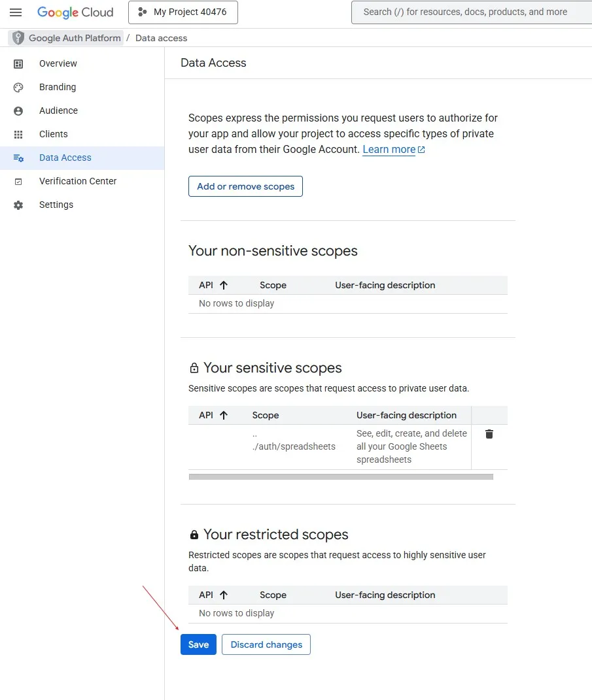Select Data Access in the sidebar
The height and width of the screenshot is (700, 592).
pyautogui.click(x=65, y=158)
